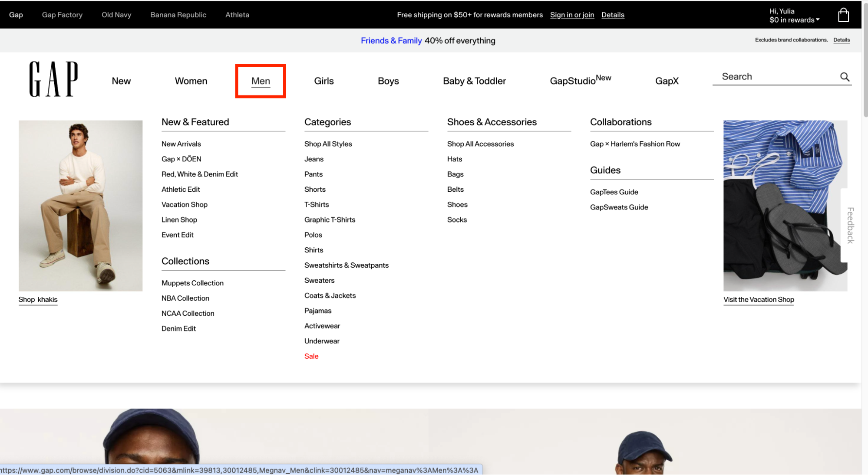
Task: Switch to Banana Republic brand tab
Action: tap(178, 15)
